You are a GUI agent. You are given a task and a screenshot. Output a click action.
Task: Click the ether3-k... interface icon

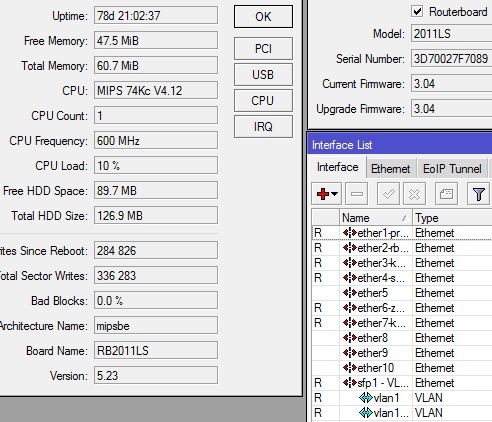pyautogui.click(x=350, y=263)
